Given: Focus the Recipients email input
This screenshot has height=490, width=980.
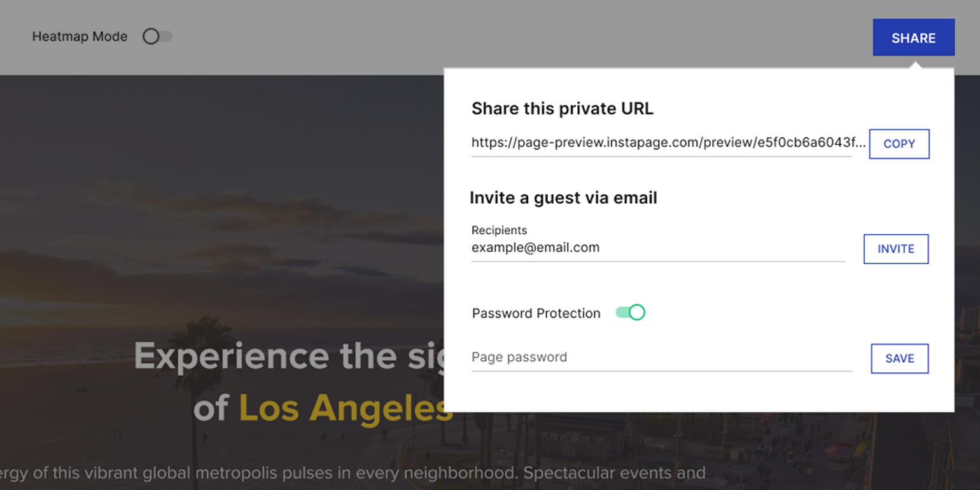Looking at the screenshot, I should pyautogui.click(x=657, y=248).
